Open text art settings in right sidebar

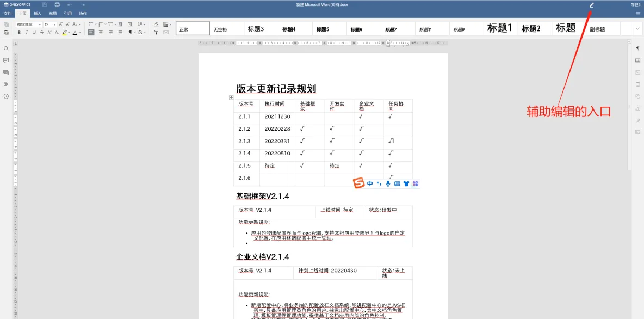pos(638,120)
